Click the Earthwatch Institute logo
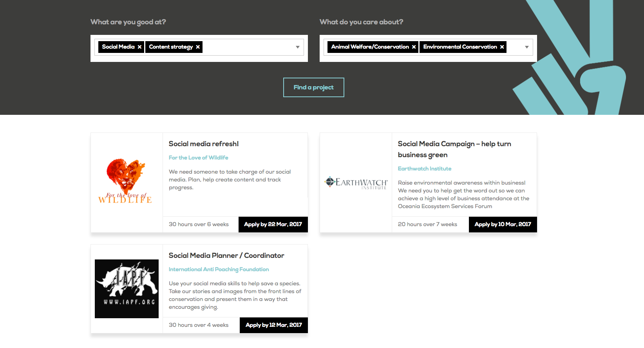This screenshot has width=644, height=348. [x=356, y=183]
